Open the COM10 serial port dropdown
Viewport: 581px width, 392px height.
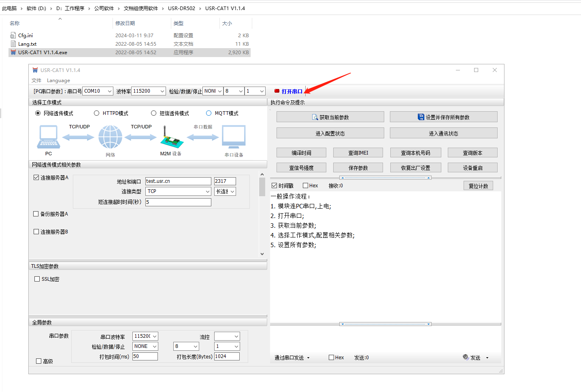point(98,91)
